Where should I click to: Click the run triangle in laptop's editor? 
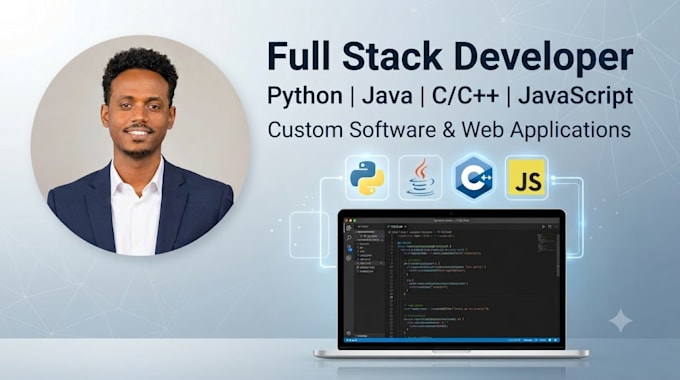[543, 226]
